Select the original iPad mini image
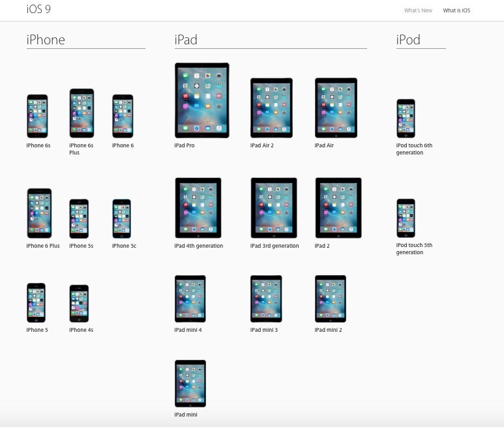 pos(190,383)
